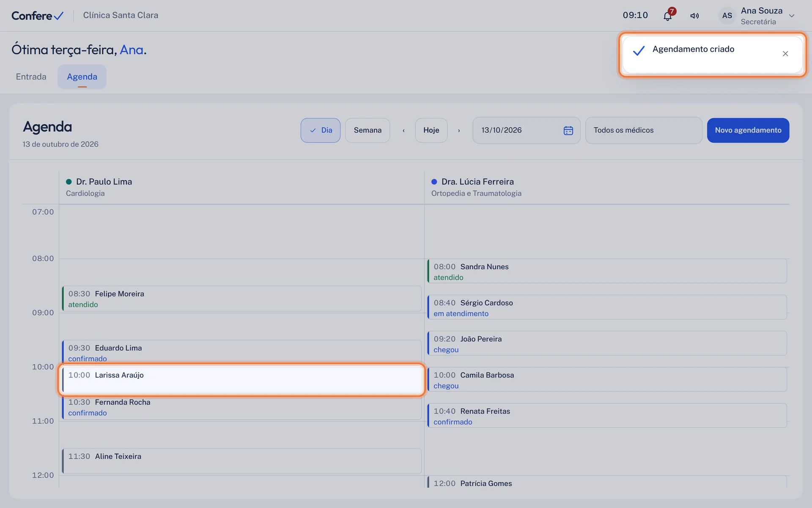
Task: Click the Confere logo
Action: [x=37, y=16]
